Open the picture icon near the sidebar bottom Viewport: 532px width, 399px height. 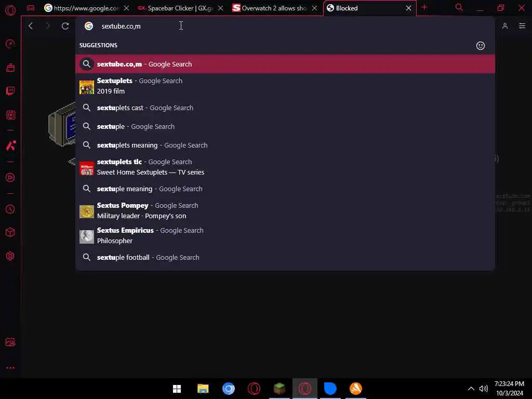tap(10, 342)
